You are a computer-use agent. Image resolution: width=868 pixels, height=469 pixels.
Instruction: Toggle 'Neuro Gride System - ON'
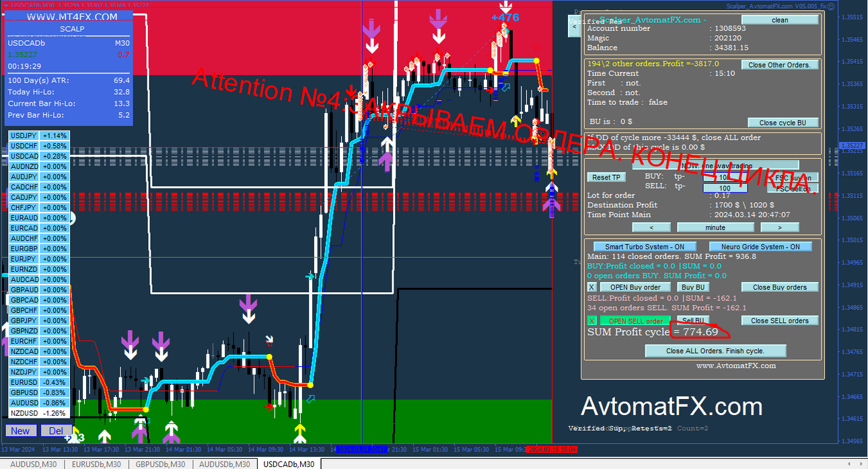(760, 247)
